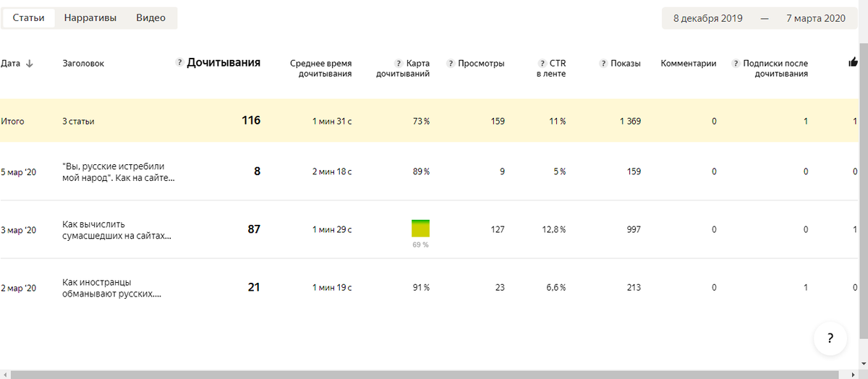Sort by Дочитывания column header
Image resolution: width=868 pixels, height=379 pixels.
click(224, 63)
